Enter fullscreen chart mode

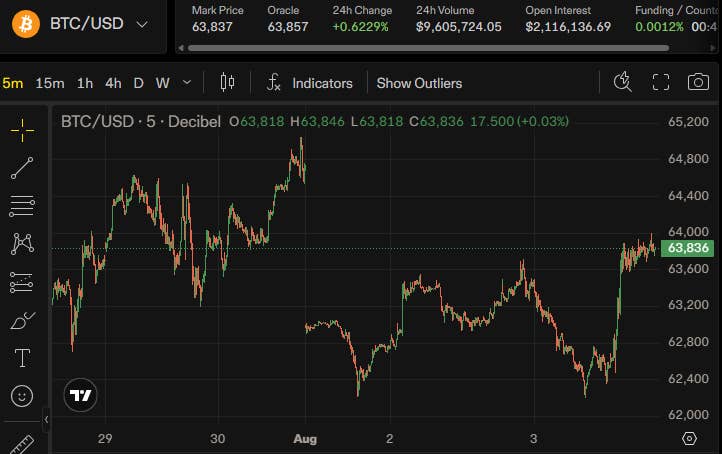[x=661, y=82]
